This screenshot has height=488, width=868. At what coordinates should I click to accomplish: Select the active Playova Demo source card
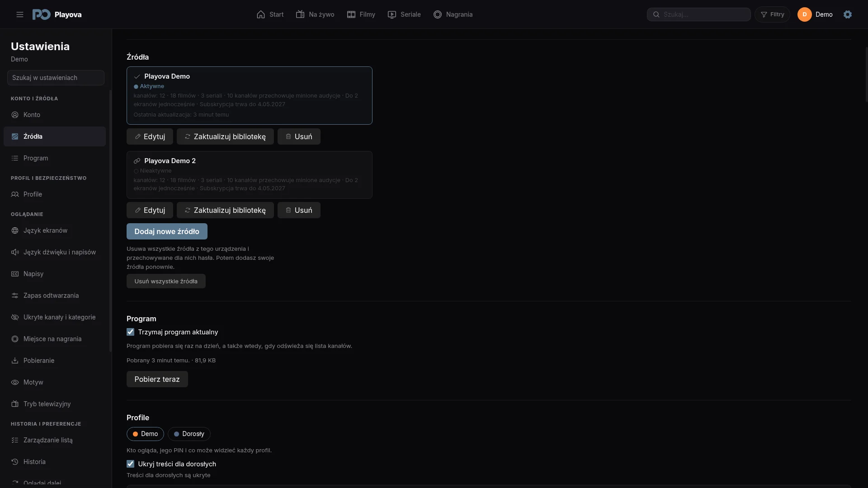250,95
